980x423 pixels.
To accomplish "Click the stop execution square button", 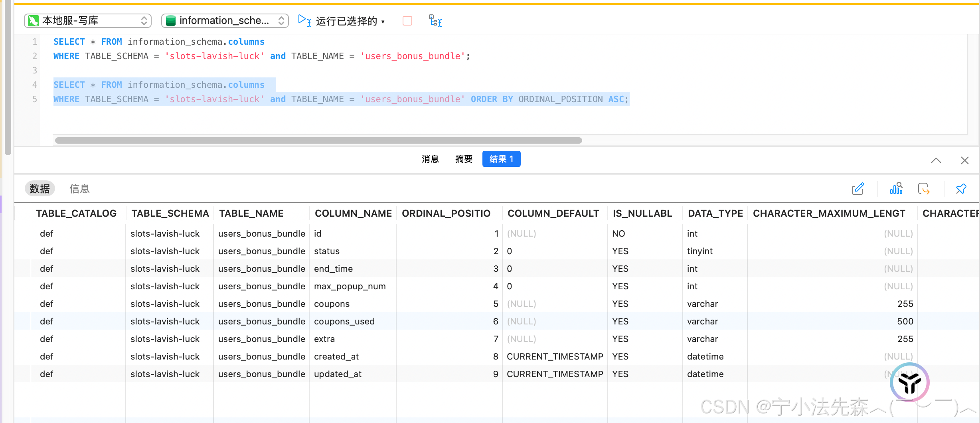I will pyautogui.click(x=407, y=21).
